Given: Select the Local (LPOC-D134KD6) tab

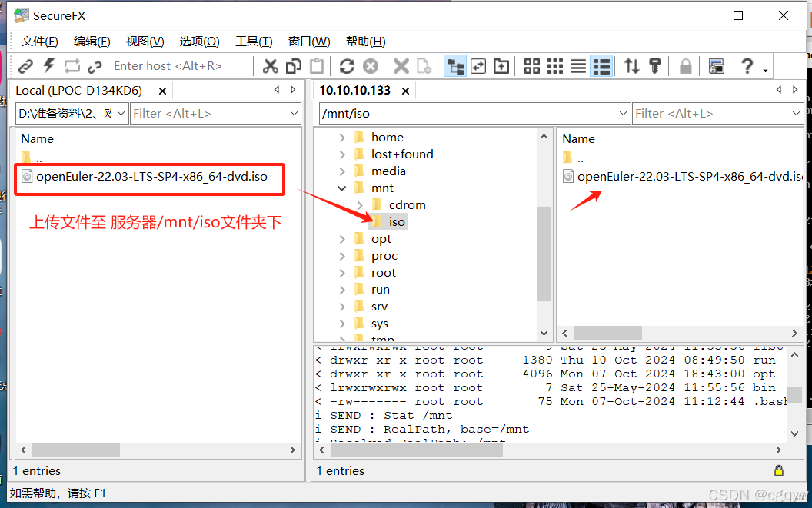Looking at the screenshot, I should pos(78,91).
